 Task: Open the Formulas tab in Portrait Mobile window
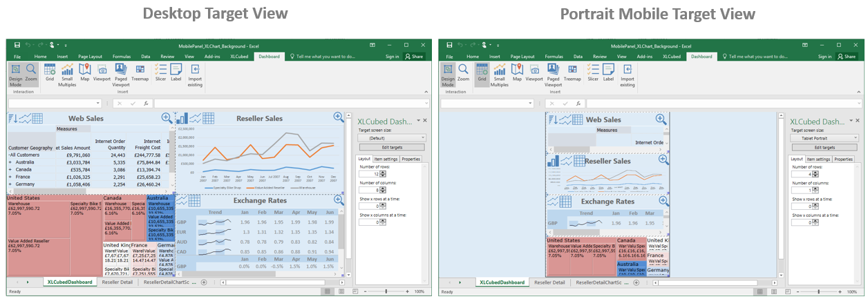554,56
